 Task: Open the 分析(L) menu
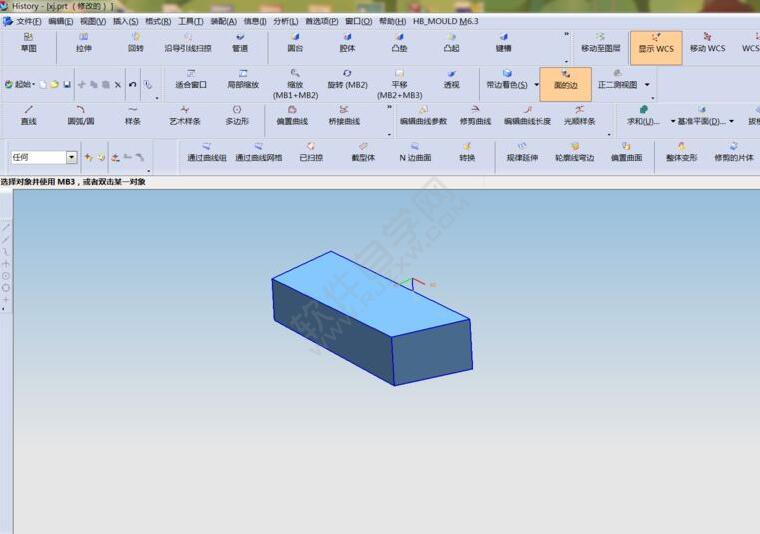coord(285,21)
